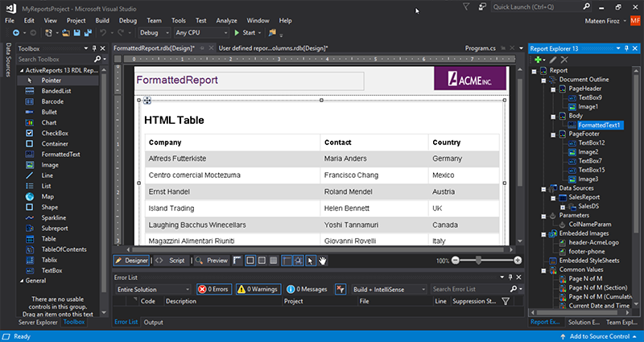The image size is (644, 342).
Task: Pick the Chart control
Action: pos(48,123)
